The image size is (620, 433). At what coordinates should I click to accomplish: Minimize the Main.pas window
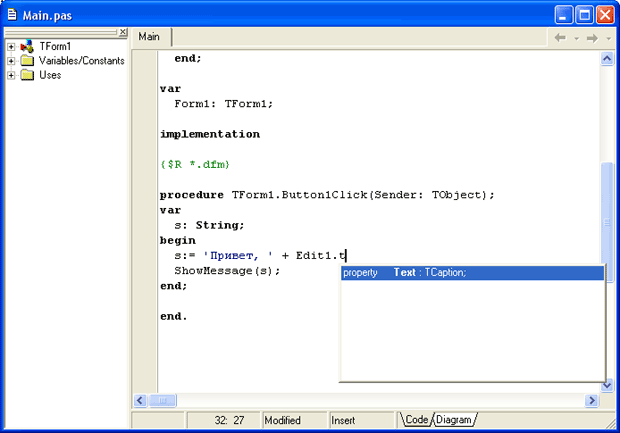[x=563, y=15]
